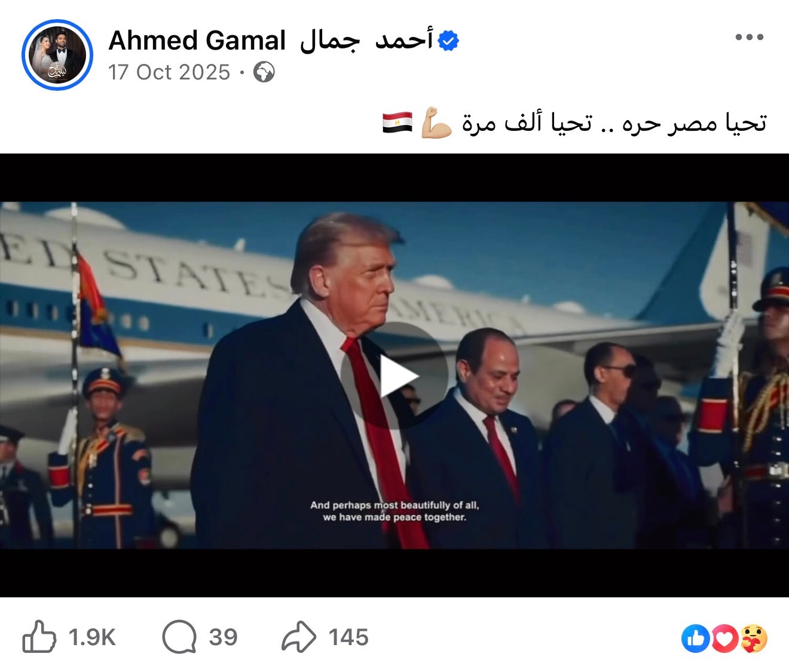Image resolution: width=789 pixels, height=672 pixels.
Task: Click the red heart Love reaction
Action: 724,639
